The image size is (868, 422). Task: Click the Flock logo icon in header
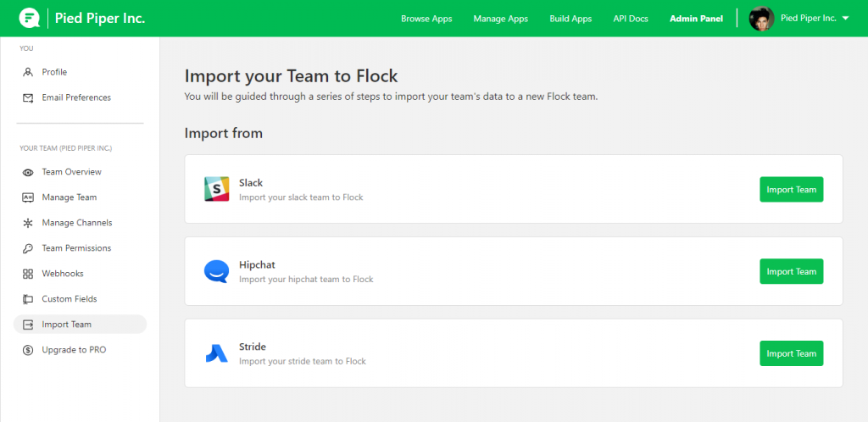[29, 19]
